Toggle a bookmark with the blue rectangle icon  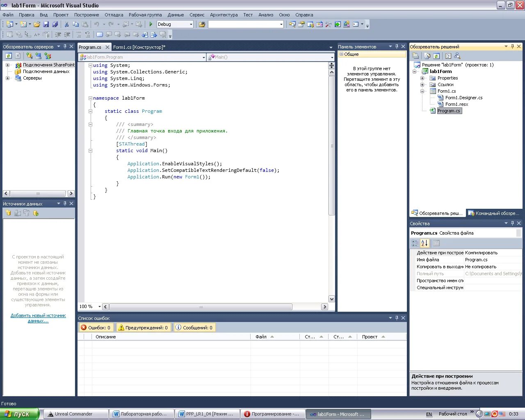point(100,35)
